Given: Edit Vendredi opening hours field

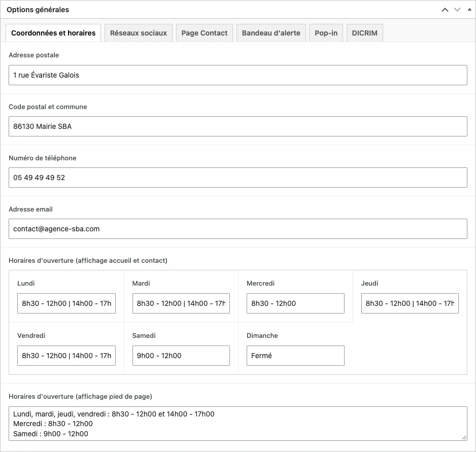Looking at the screenshot, I should click(66, 356).
